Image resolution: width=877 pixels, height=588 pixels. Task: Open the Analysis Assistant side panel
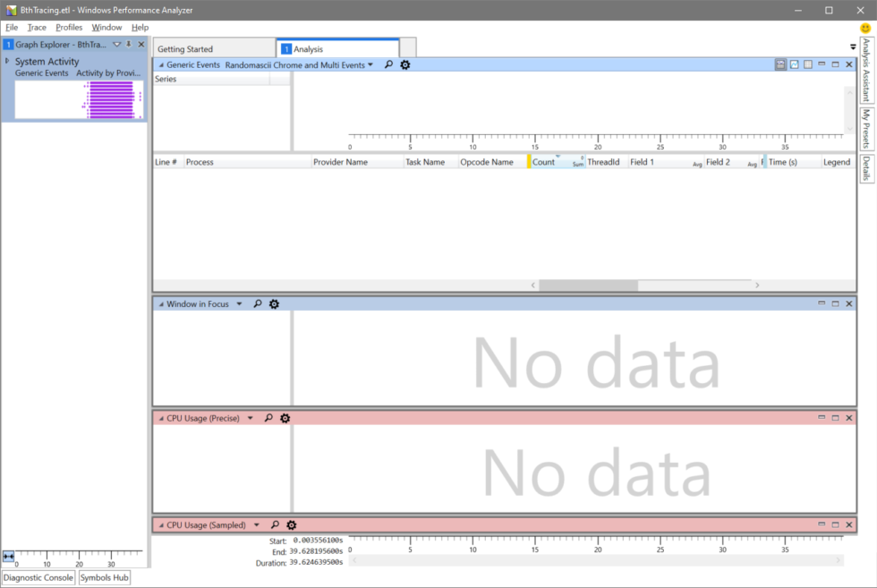coord(865,70)
